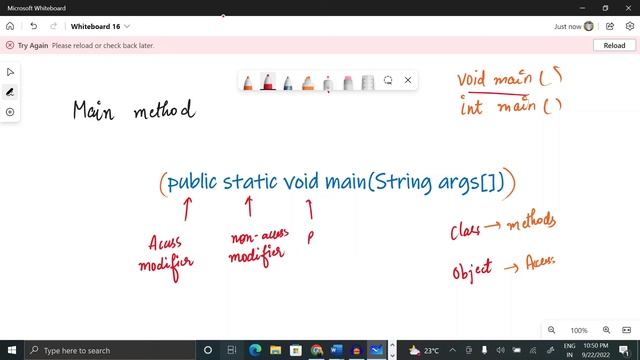640x360 pixels.
Task: Open Whiteboard settings gear
Action: coord(630,26)
